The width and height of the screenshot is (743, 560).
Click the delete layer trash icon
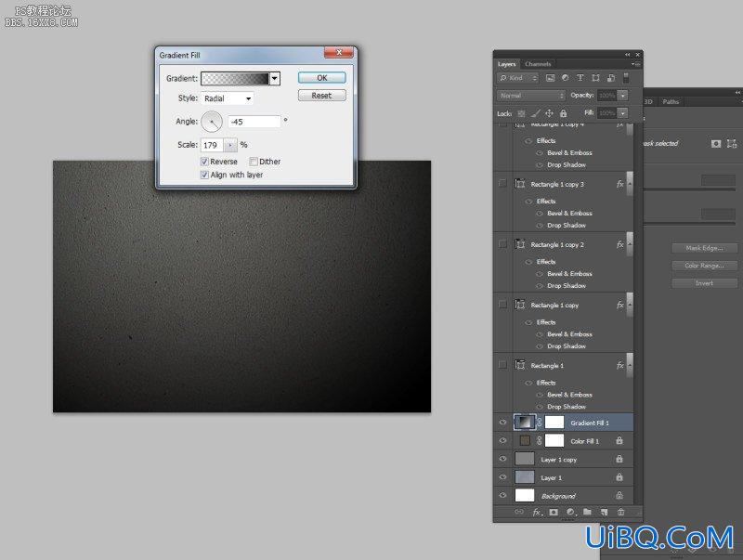coord(620,512)
